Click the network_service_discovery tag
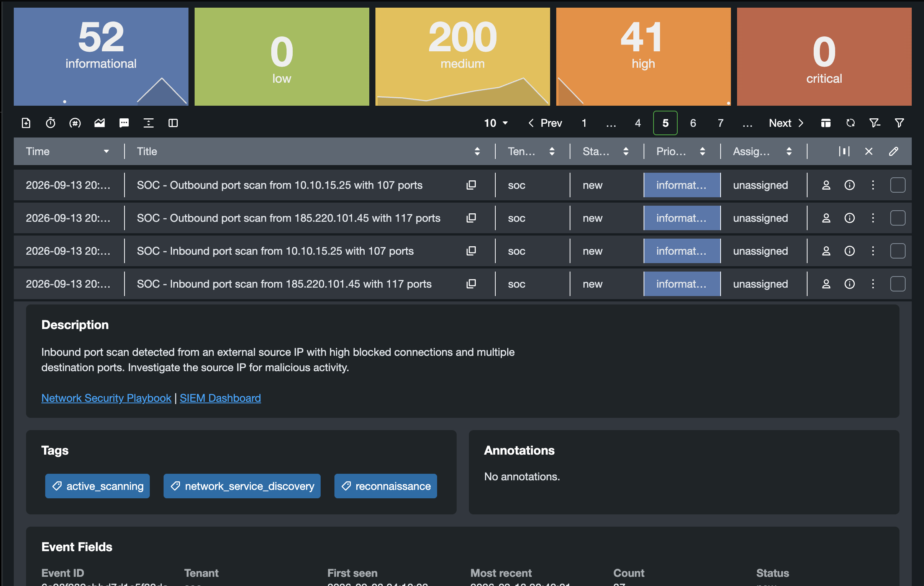924x586 pixels. [x=242, y=486]
